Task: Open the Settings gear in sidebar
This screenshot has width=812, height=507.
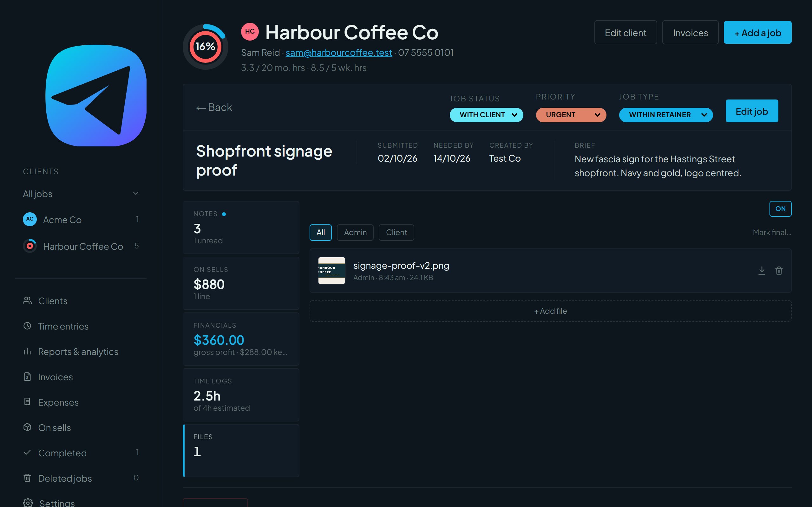Action: pyautogui.click(x=28, y=503)
